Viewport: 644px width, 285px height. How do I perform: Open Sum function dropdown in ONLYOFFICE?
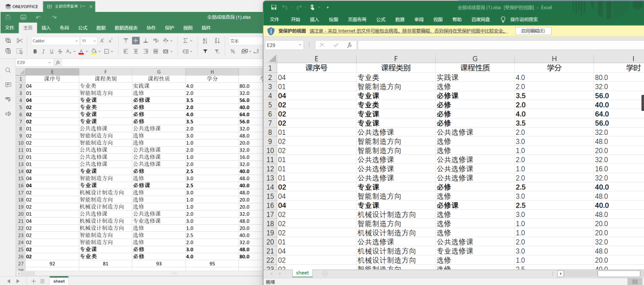[192, 41]
